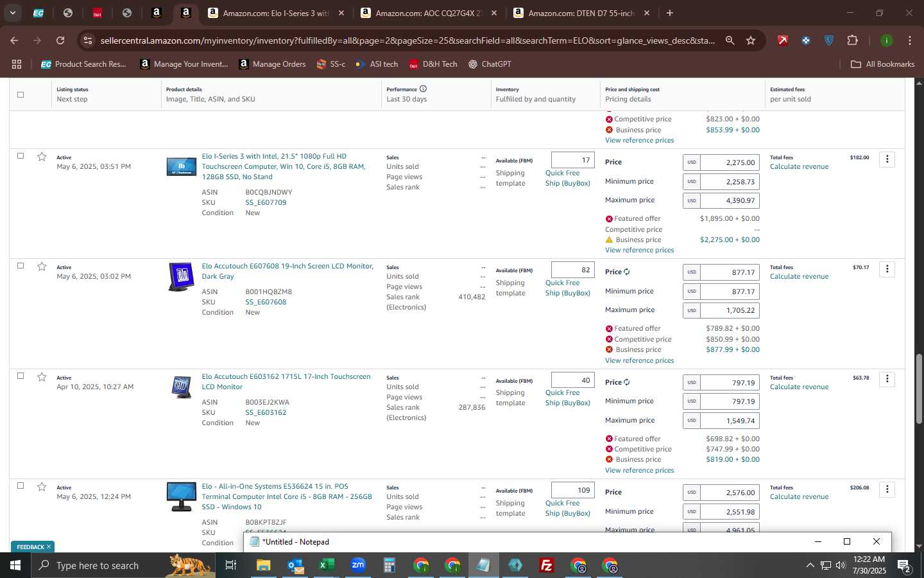Select the Elo Accutouch E607608 row checkbox
The height and width of the screenshot is (578, 924).
pyautogui.click(x=21, y=265)
